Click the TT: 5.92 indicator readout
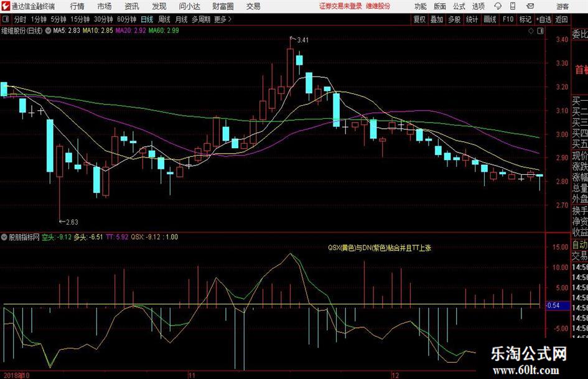Screen dimensions: 588x379 tap(117, 237)
